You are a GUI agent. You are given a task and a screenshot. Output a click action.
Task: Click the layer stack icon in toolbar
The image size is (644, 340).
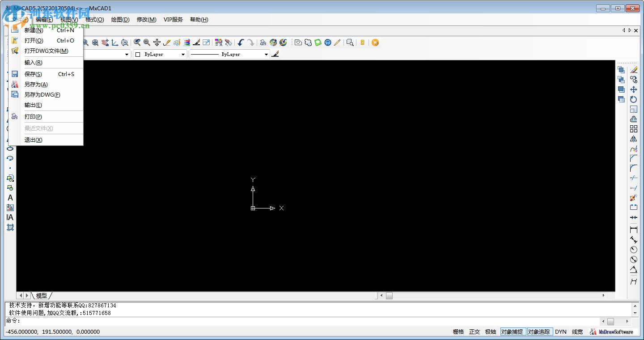(186, 42)
